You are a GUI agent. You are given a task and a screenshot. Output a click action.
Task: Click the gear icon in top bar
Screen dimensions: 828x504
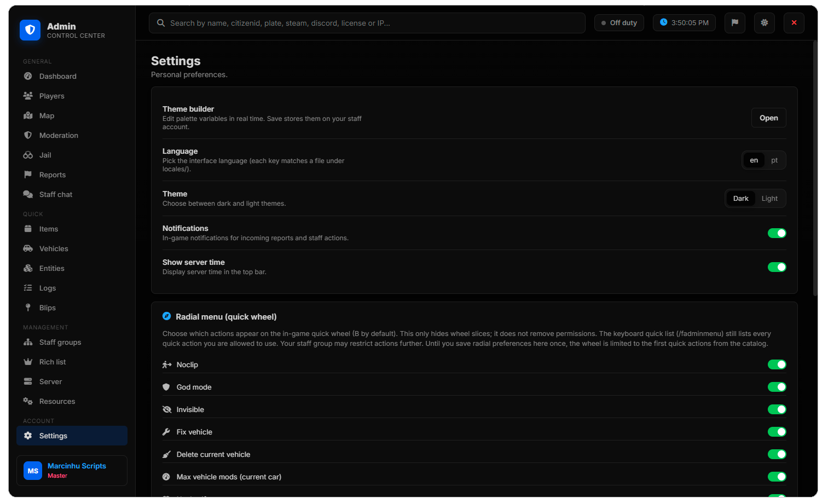764,23
